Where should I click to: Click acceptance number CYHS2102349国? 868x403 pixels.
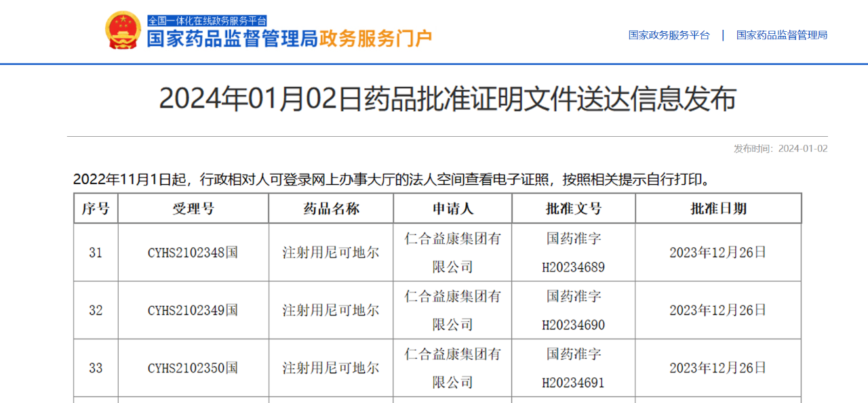[193, 310]
